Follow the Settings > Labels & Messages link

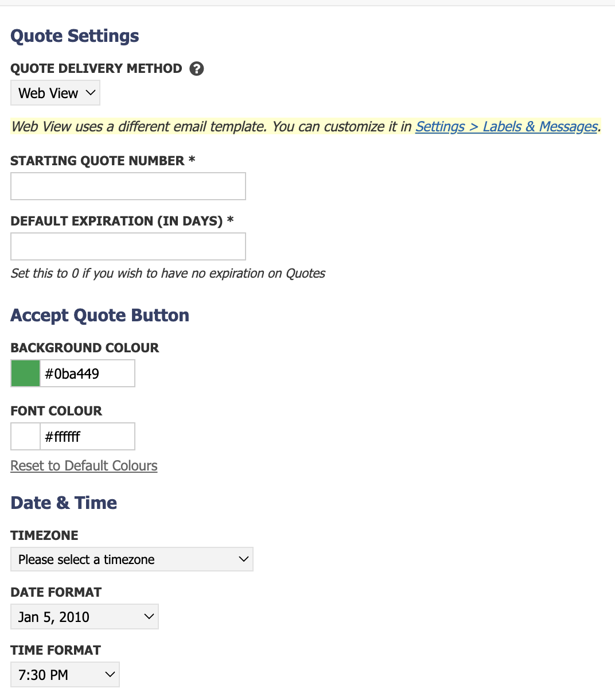[507, 127]
